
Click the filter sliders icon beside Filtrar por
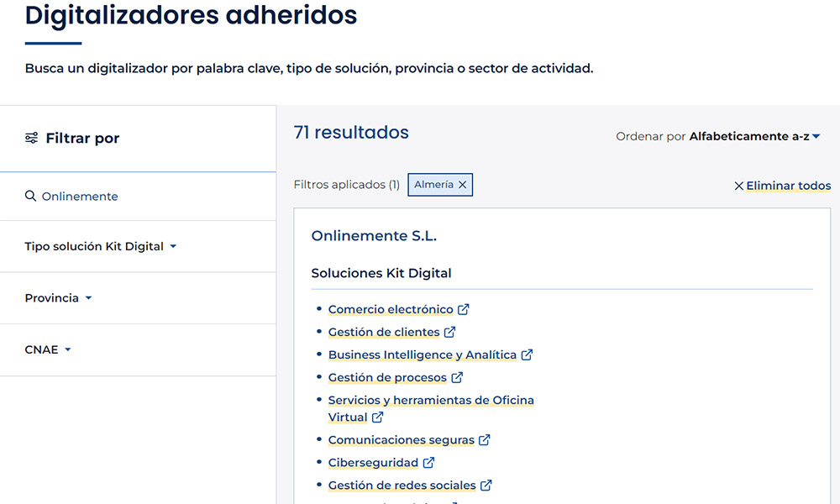tap(32, 139)
